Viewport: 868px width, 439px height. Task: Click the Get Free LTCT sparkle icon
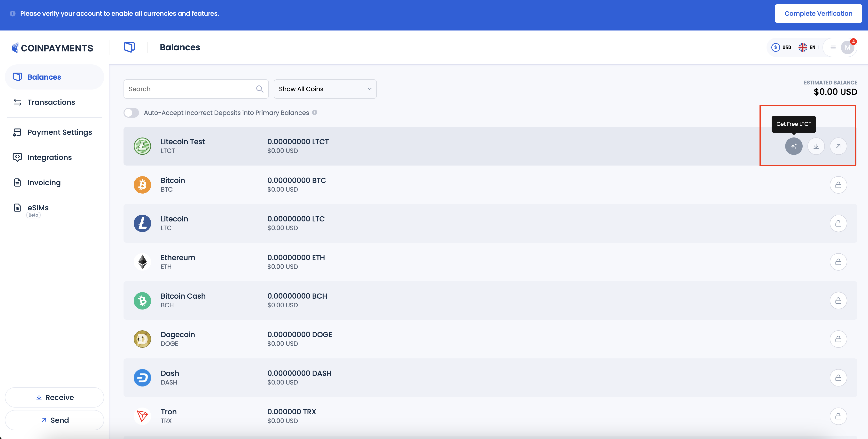click(x=794, y=146)
